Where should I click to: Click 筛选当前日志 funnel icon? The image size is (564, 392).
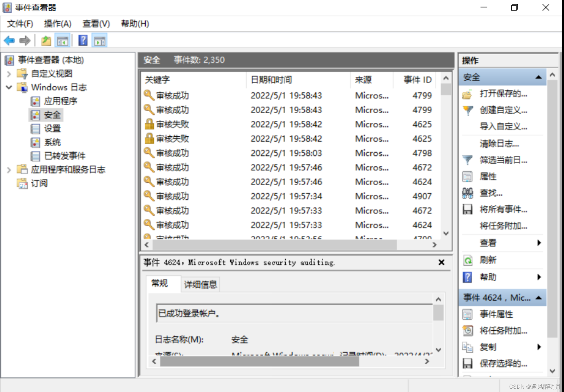click(x=468, y=160)
